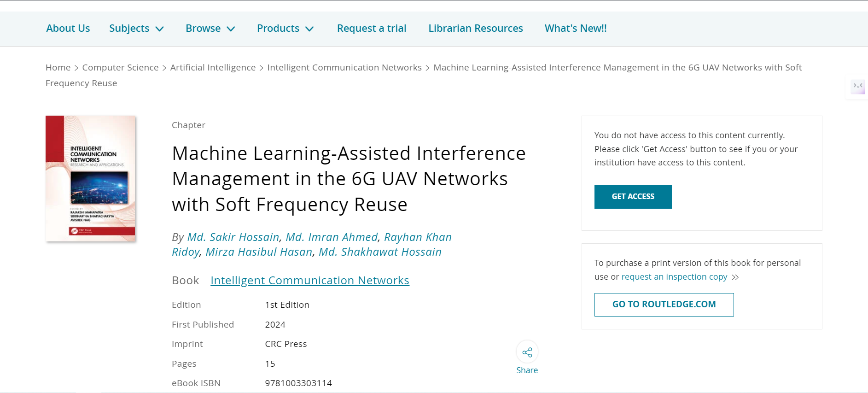Go to Home breadcrumb
Viewport: 868px width, 393px height.
pyautogui.click(x=58, y=68)
